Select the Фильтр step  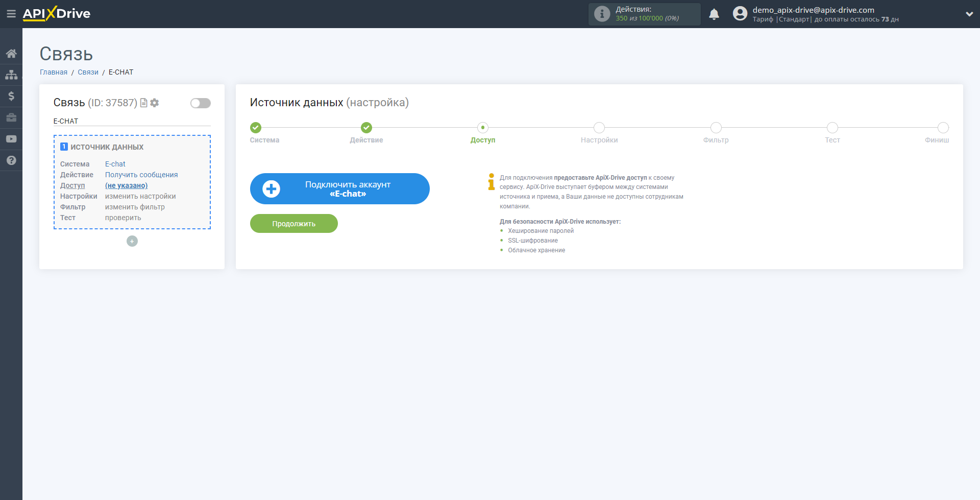pos(716,128)
